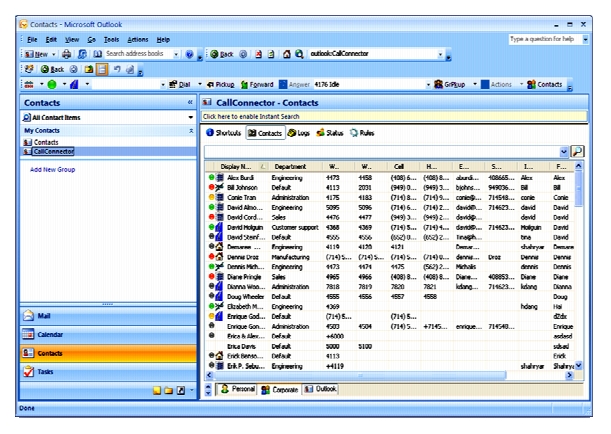The image size is (611, 434).
Task: Open the Tasks pane button
Action: tap(108, 372)
